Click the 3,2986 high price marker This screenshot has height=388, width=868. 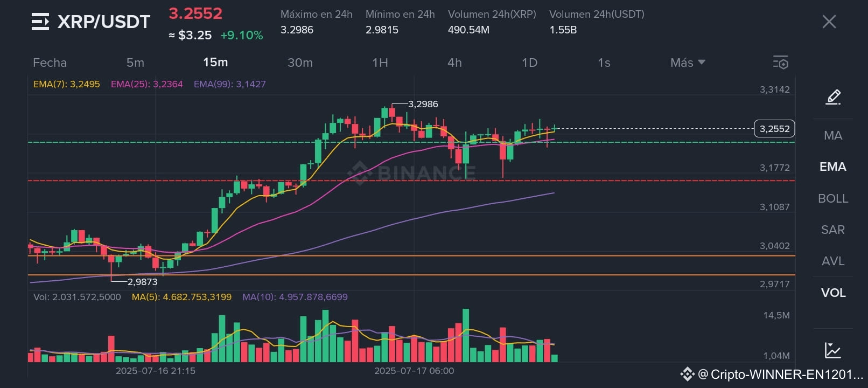[x=423, y=104]
